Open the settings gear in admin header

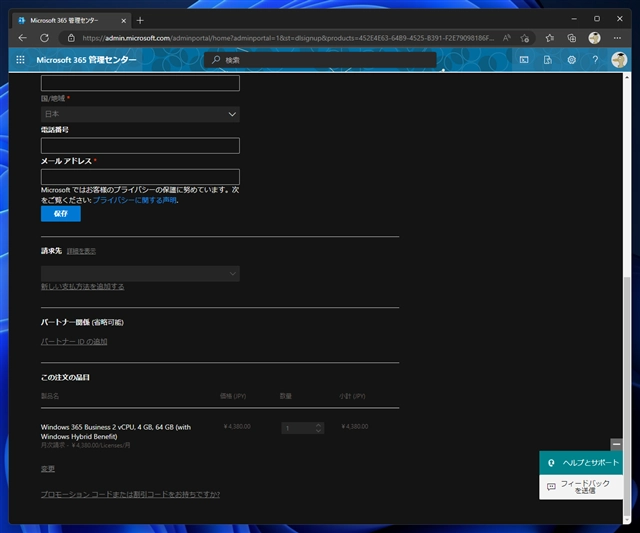coord(571,60)
